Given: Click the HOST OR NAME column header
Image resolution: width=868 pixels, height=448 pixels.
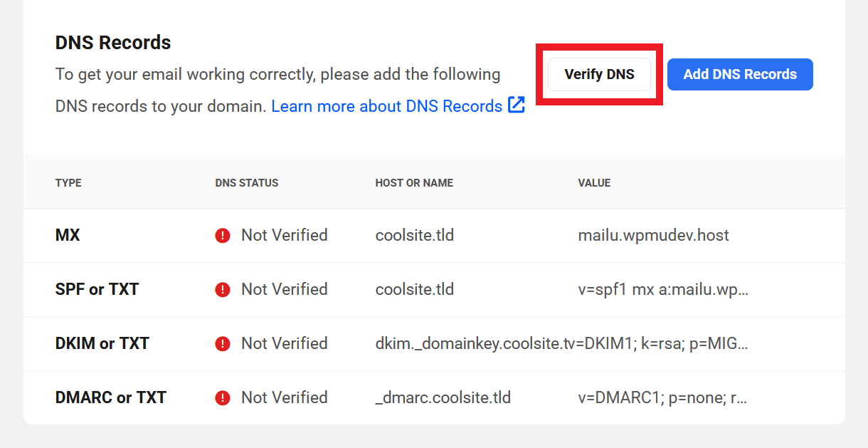Looking at the screenshot, I should [414, 183].
